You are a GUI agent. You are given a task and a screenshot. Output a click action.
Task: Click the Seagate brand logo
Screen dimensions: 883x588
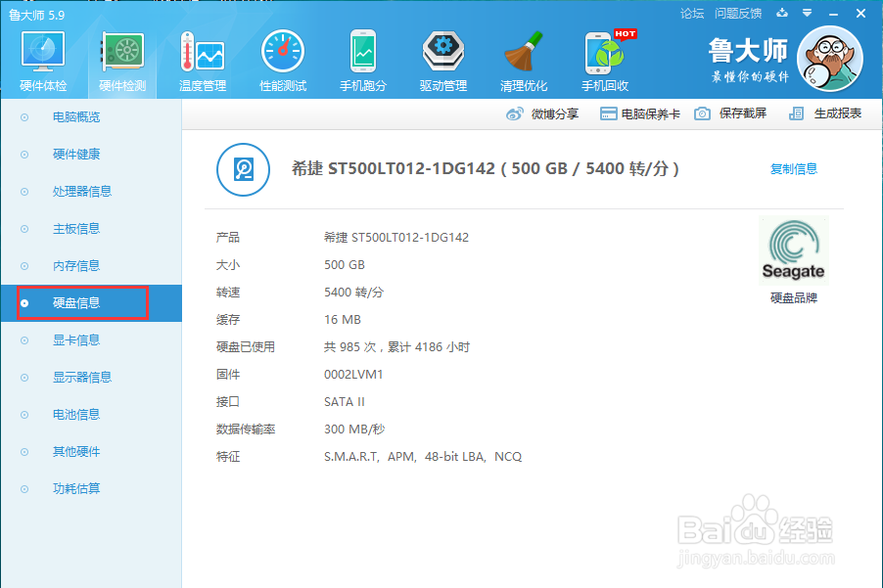pos(794,250)
